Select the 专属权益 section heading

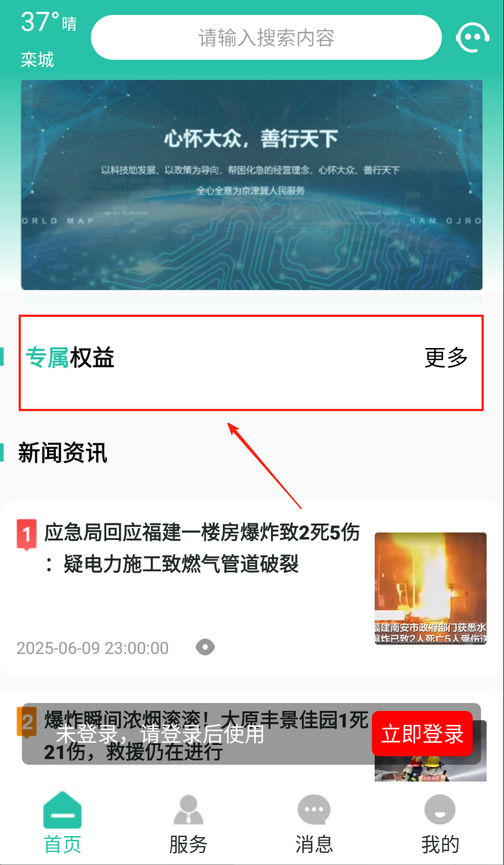70,357
